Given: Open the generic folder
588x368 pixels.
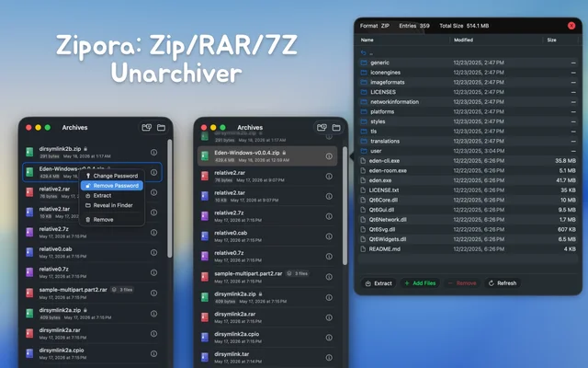Looking at the screenshot, I should coord(468,63).
